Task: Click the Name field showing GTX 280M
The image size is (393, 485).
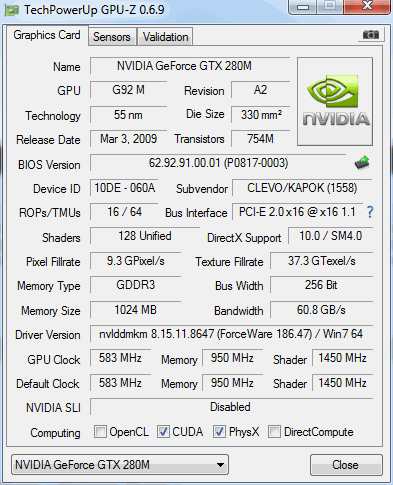Action: coord(190,66)
